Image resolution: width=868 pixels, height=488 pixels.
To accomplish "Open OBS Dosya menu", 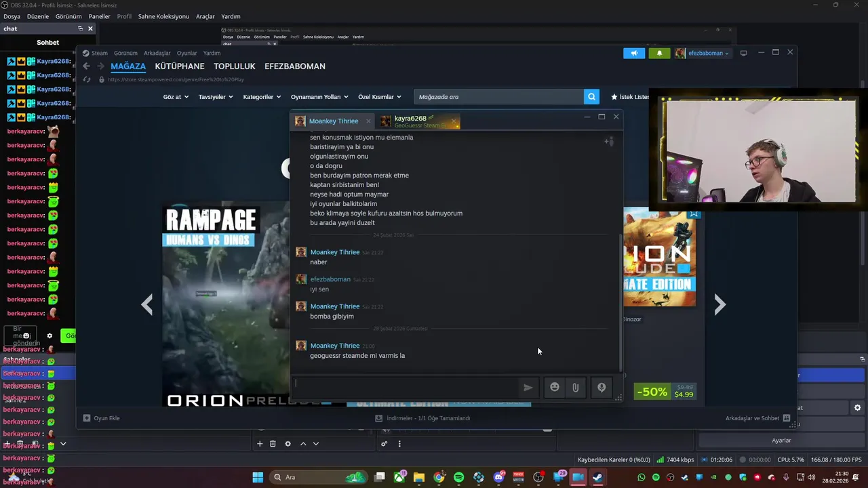I will click(12, 16).
